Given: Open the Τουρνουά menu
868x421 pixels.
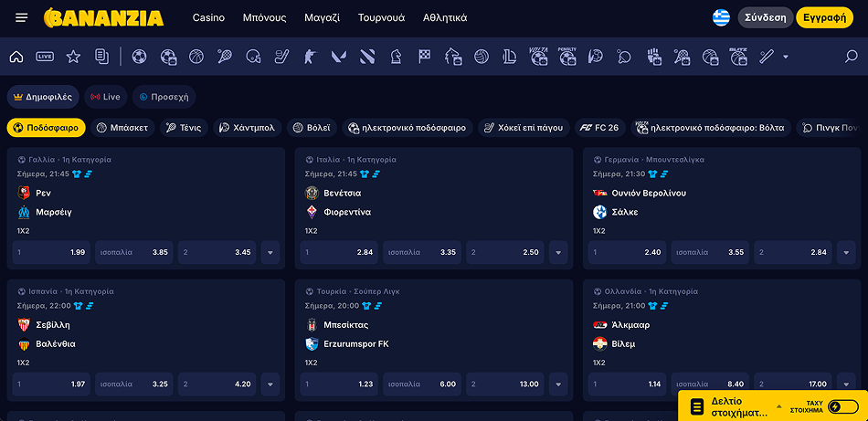Looking at the screenshot, I should pos(381,17).
